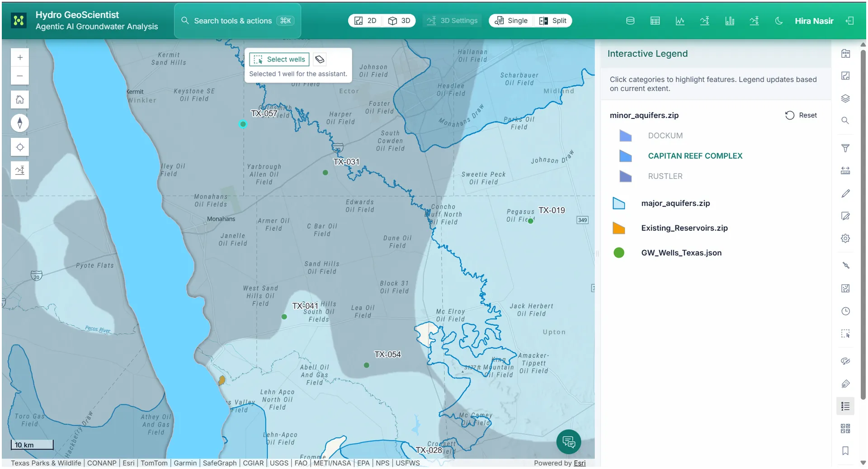Toggle the Select wells tool
Screen dimensions: 868x469
pyautogui.click(x=279, y=59)
